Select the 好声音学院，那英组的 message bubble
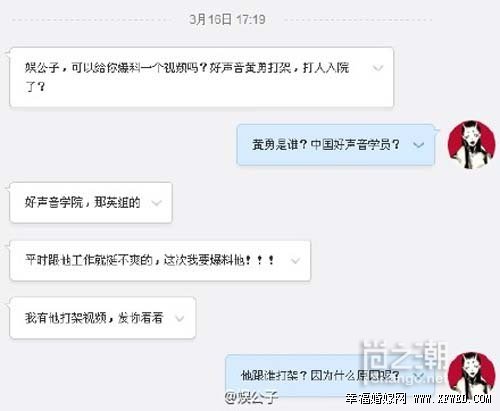 point(91,202)
